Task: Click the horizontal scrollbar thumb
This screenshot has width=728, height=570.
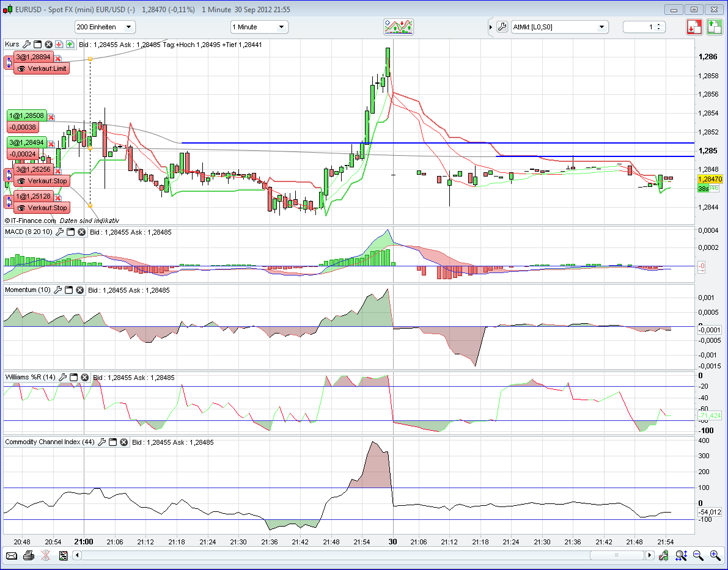Action: (617, 555)
